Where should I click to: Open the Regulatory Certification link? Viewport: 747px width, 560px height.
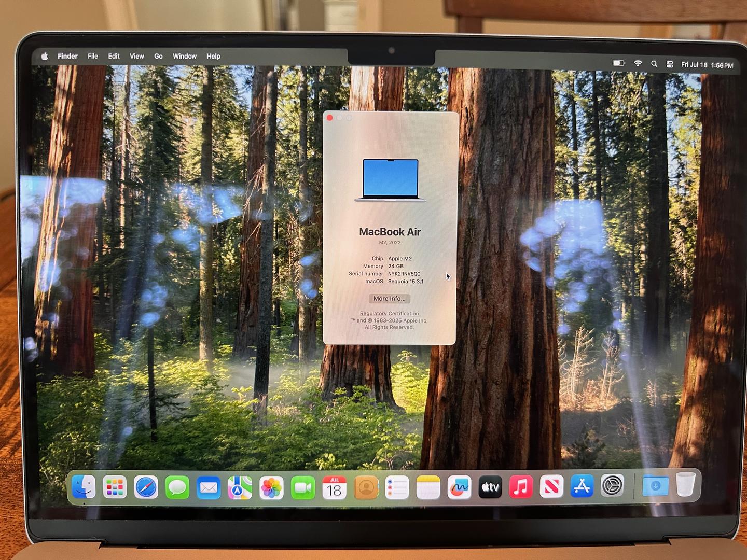tap(390, 314)
